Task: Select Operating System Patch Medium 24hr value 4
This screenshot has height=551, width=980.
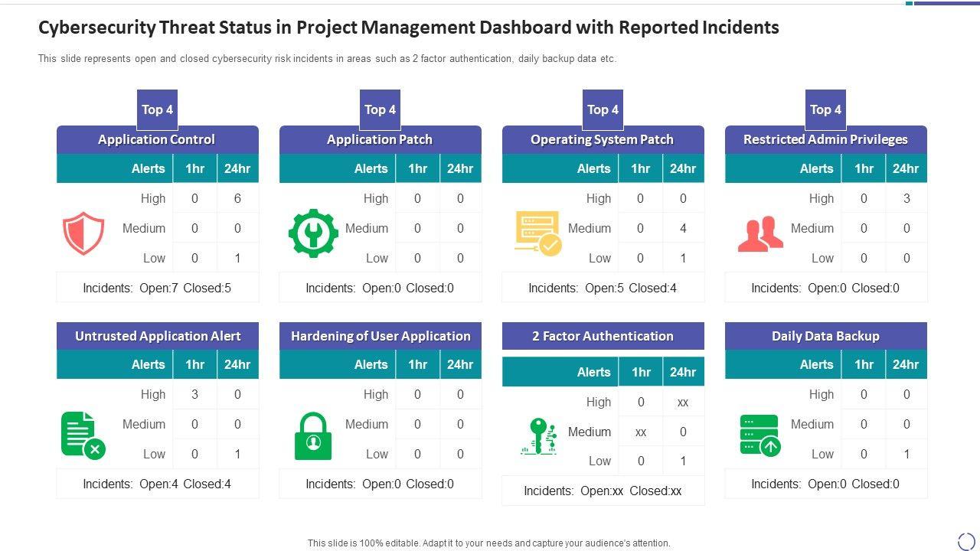Action: click(x=683, y=228)
